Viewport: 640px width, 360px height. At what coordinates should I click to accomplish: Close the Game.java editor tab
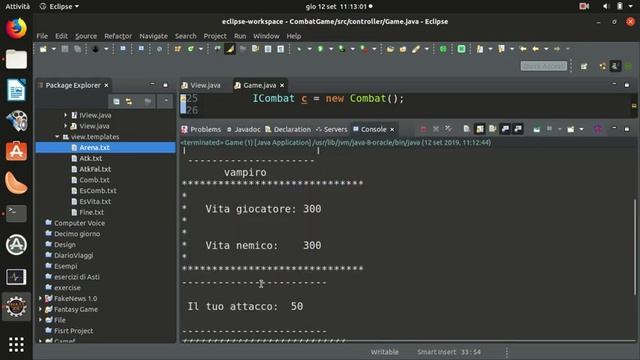point(282,85)
